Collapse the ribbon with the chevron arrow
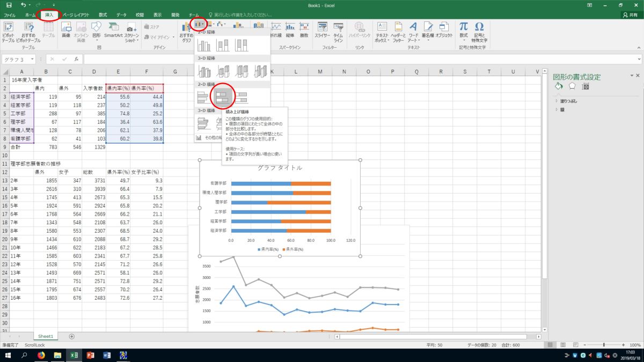The image size is (644, 362). click(x=639, y=48)
